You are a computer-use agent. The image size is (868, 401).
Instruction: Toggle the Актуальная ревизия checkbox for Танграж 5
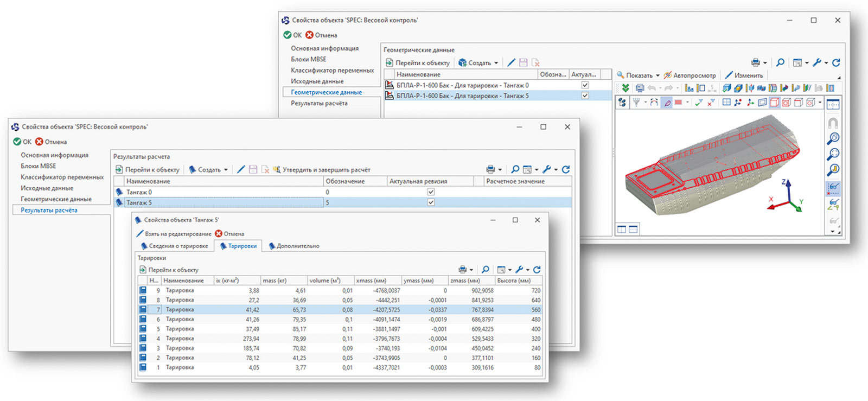click(431, 202)
